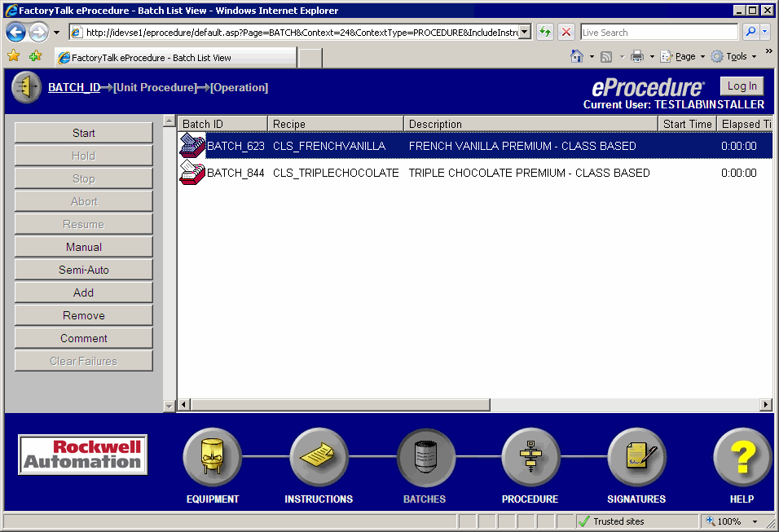Click the RSS feeds icon
This screenshot has width=779, height=532.
tap(606, 57)
